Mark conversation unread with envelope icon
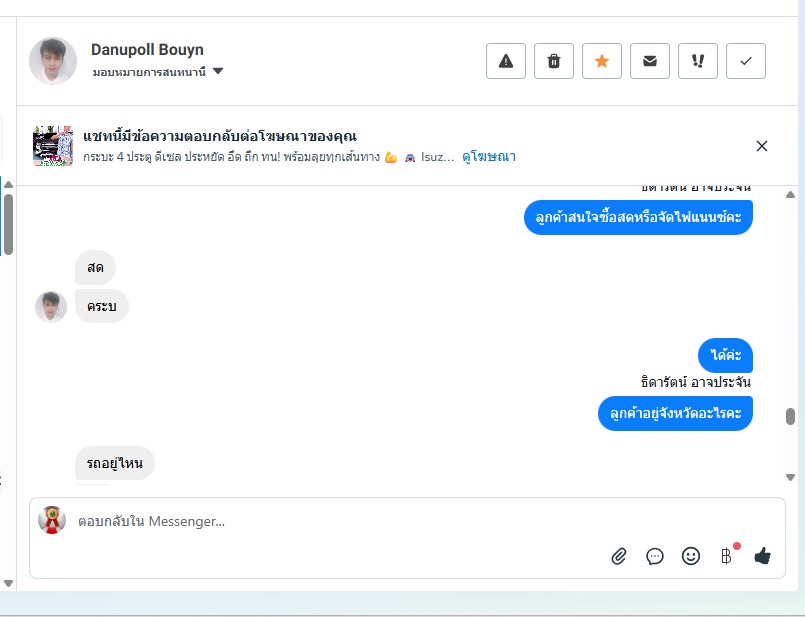 [x=649, y=61]
